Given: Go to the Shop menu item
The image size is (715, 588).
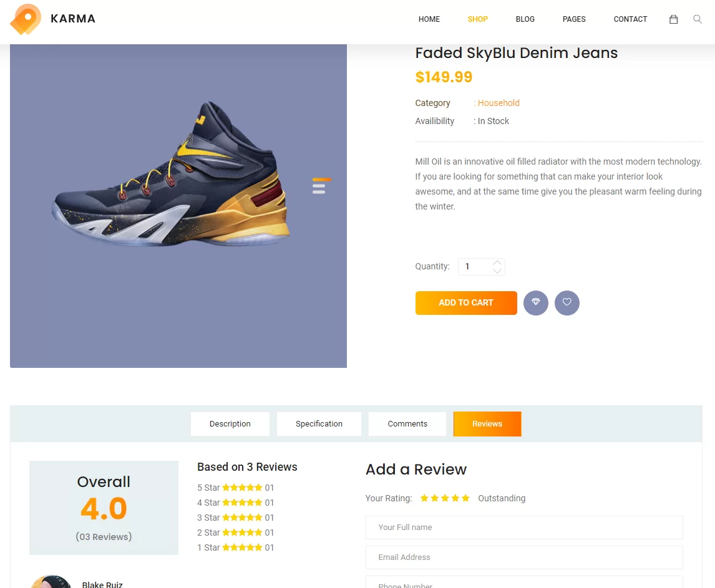Looking at the screenshot, I should [477, 19].
